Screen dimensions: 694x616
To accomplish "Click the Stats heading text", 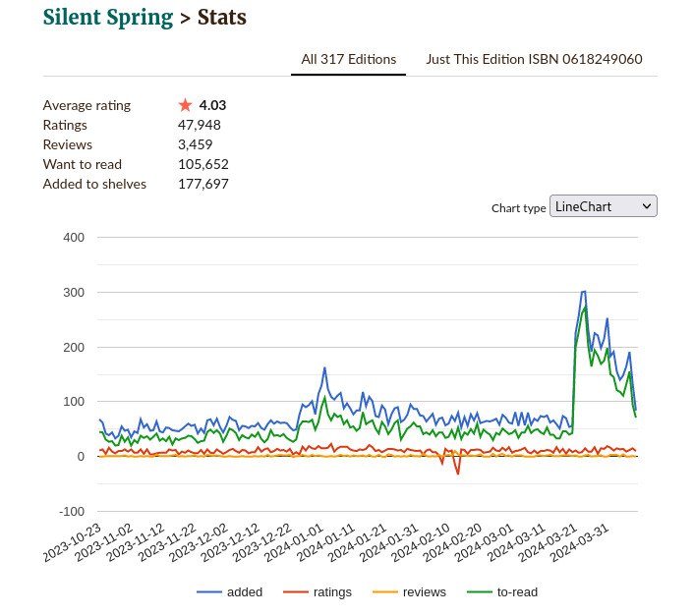I will pos(222,18).
